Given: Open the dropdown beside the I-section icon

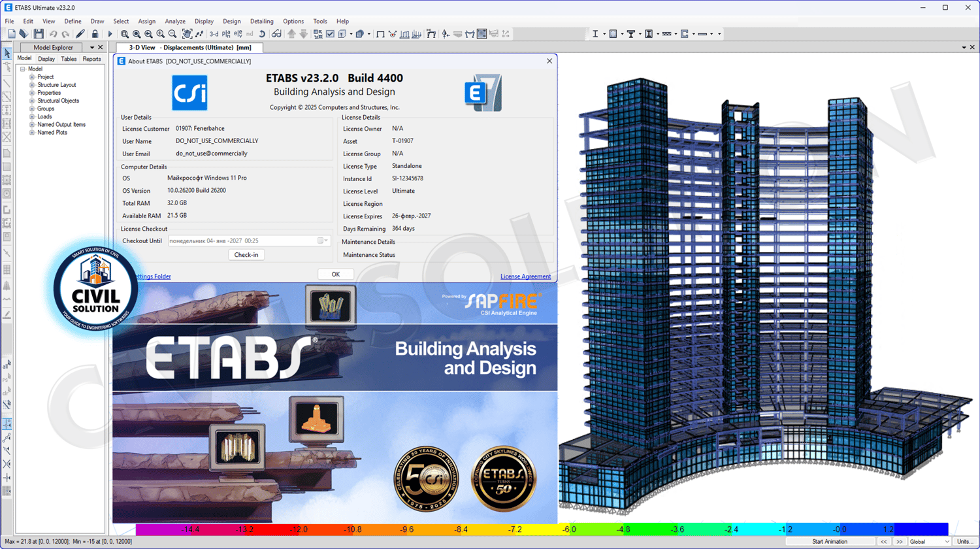Looking at the screenshot, I should point(604,34).
